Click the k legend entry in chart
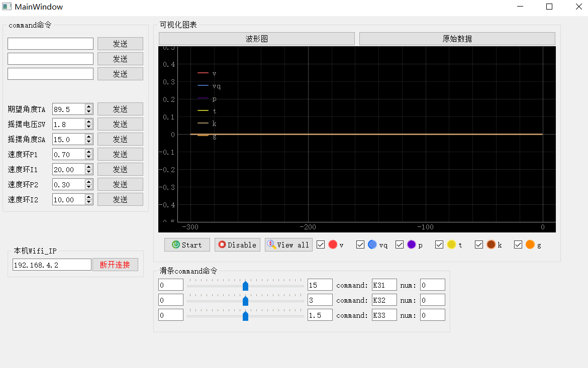The height and width of the screenshot is (368, 588). click(207, 123)
